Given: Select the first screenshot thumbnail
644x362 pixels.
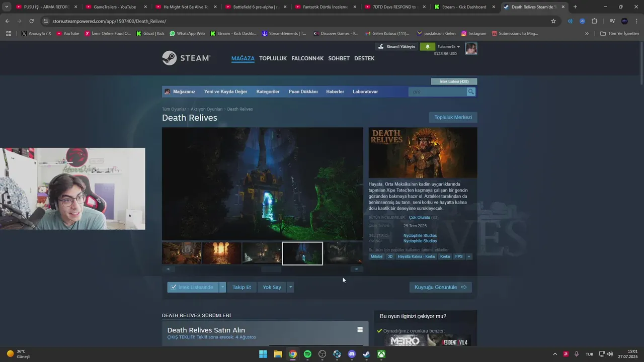Looking at the screenshot, I should pos(182,253).
